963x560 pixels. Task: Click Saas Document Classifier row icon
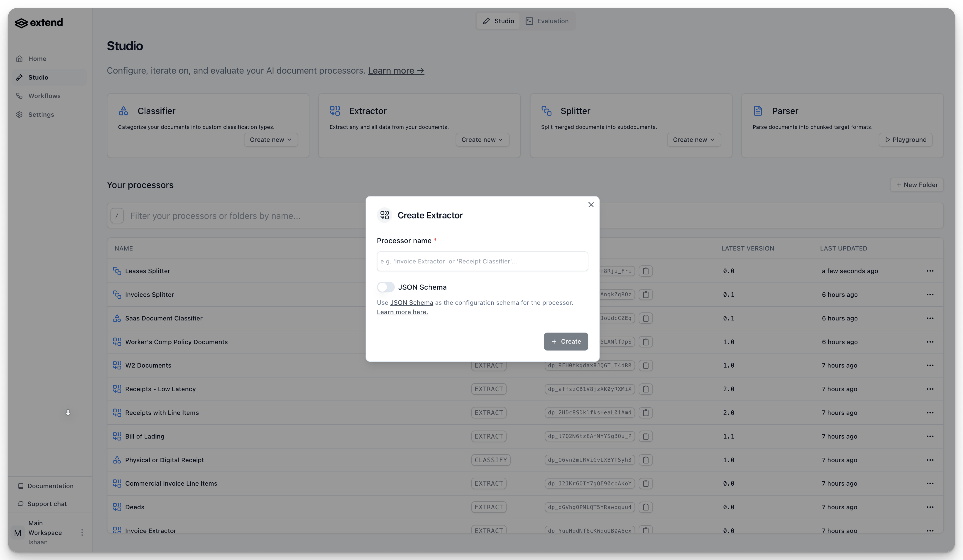click(x=117, y=318)
